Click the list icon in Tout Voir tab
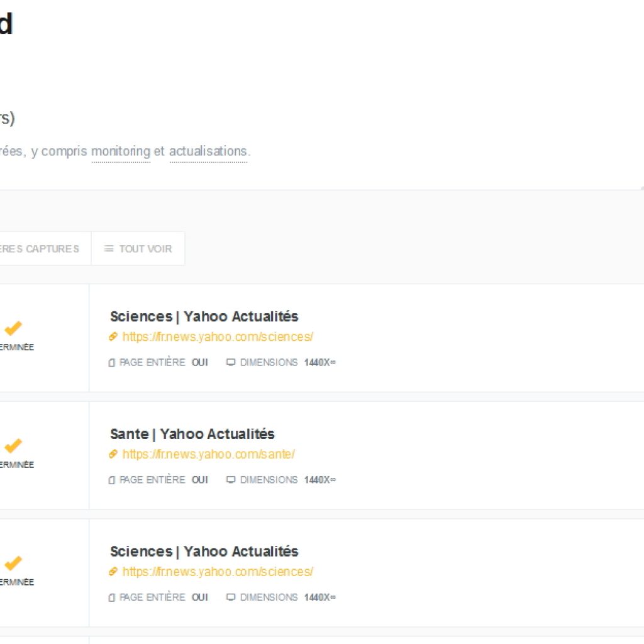This screenshot has height=644, width=644. [x=109, y=249]
